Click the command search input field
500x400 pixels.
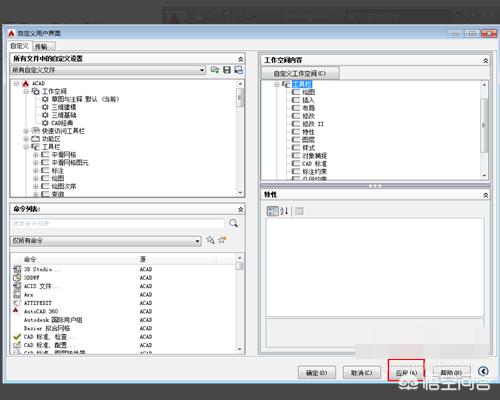coord(118,223)
